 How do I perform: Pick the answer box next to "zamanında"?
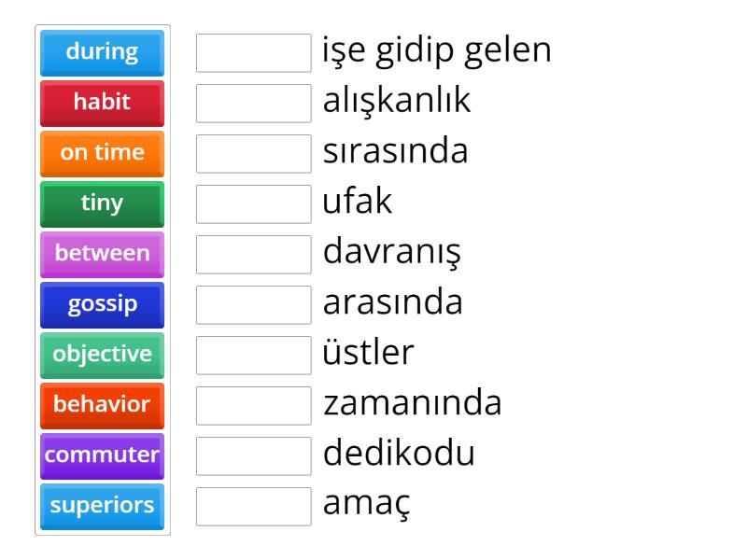point(254,406)
